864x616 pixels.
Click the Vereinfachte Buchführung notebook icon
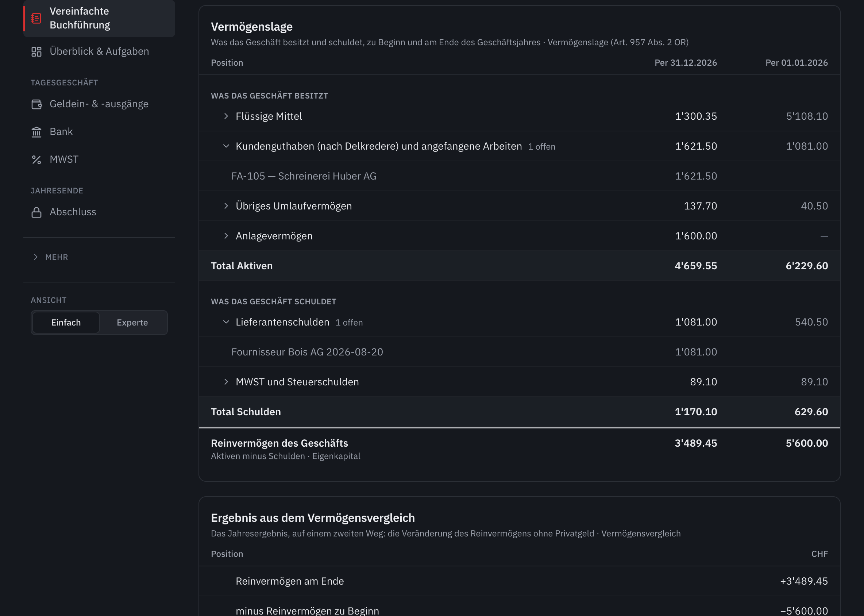click(x=36, y=18)
